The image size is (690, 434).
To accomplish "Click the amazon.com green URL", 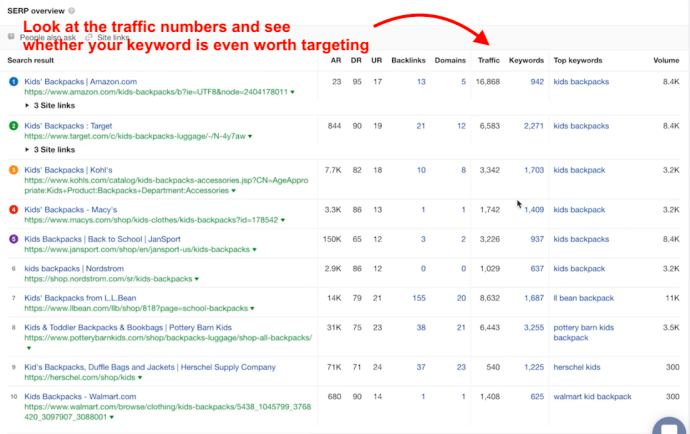I will [x=156, y=92].
